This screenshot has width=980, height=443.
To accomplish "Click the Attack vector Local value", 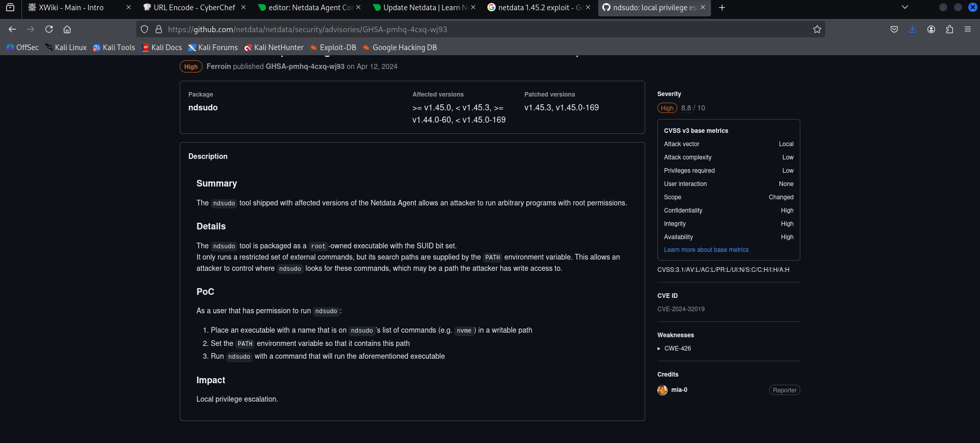I will [x=786, y=144].
